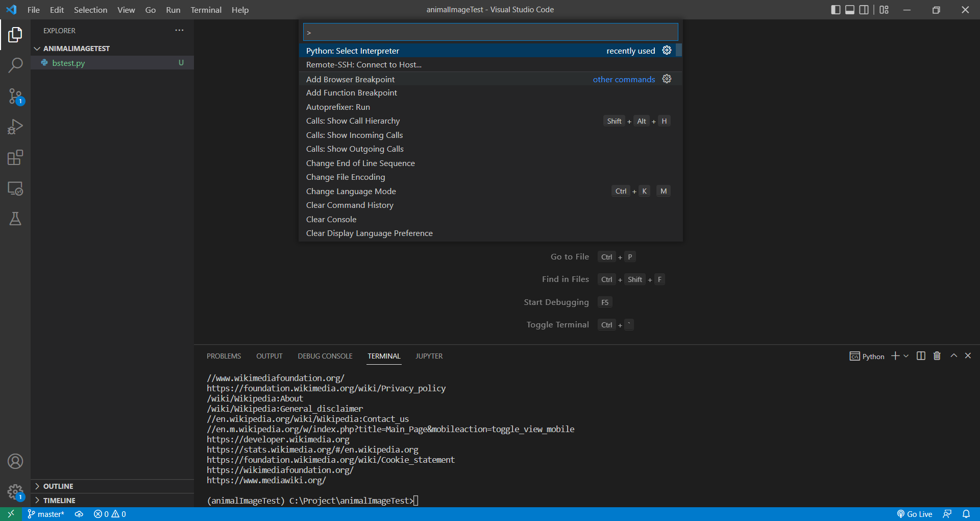The width and height of the screenshot is (980, 521).
Task: Open errors and warnings status indicator
Action: click(x=110, y=514)
